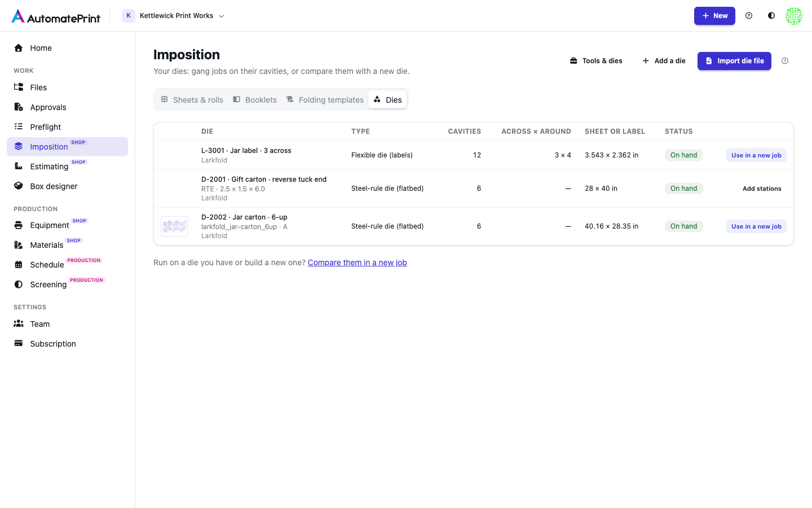Click the L-3001 Jar label die name

point(246,151)
